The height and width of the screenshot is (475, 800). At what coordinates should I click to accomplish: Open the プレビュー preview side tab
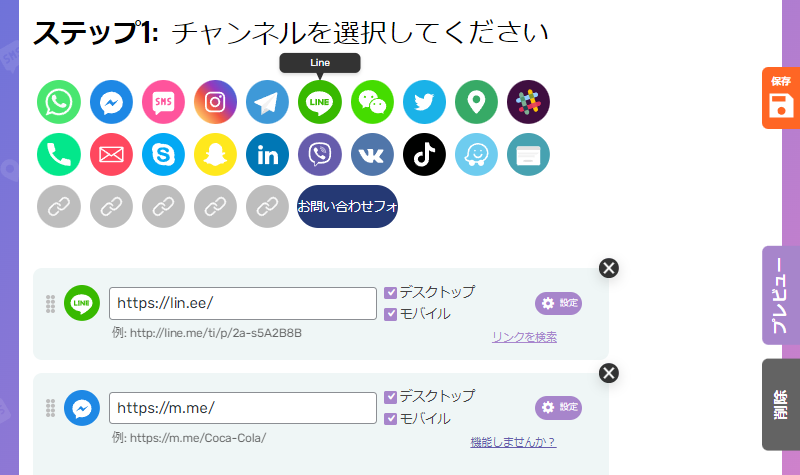point(781,295)
